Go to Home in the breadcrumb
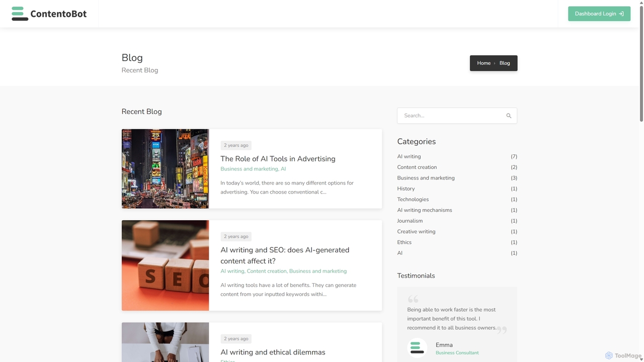The height and width of the screenshot is (362, 644). (484, 63)
